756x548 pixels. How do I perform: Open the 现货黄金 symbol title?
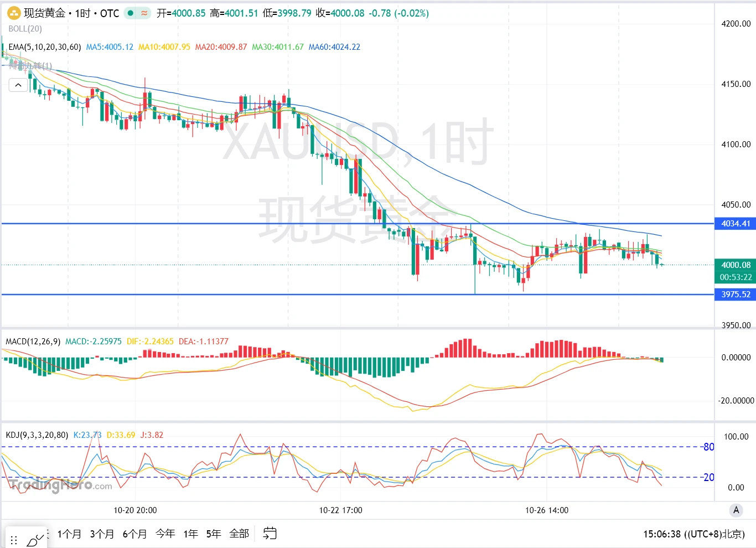pyautogui.click(x=44, y=13)
